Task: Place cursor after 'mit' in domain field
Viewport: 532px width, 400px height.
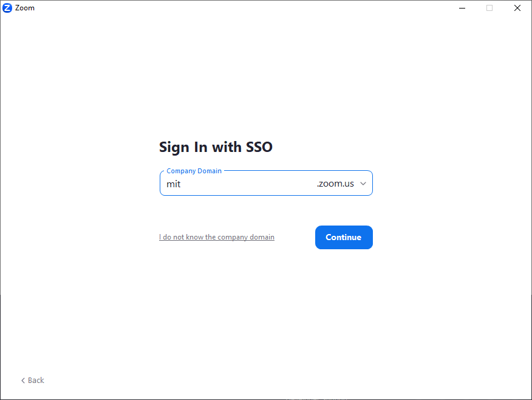Action: click(x=181, y=184)
